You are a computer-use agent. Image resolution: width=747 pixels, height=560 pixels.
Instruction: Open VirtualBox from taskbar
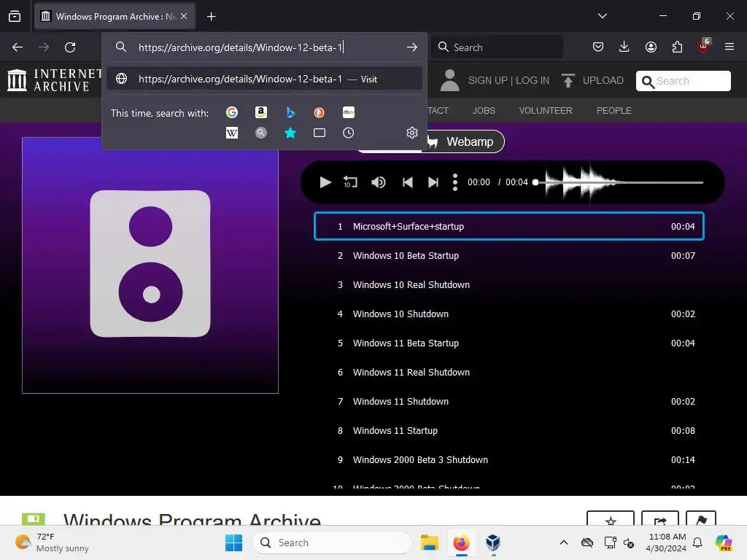493,542
